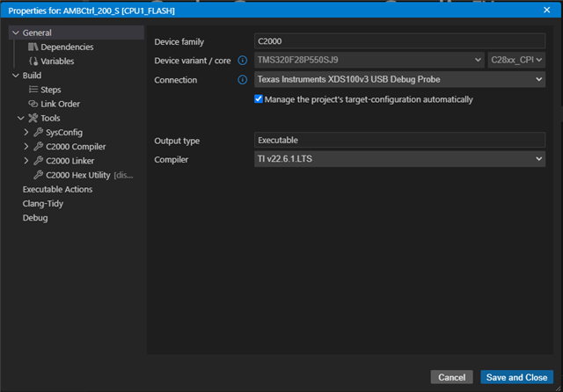Click the Variables braces icon

pyautogui.click(x=33, y=62)
